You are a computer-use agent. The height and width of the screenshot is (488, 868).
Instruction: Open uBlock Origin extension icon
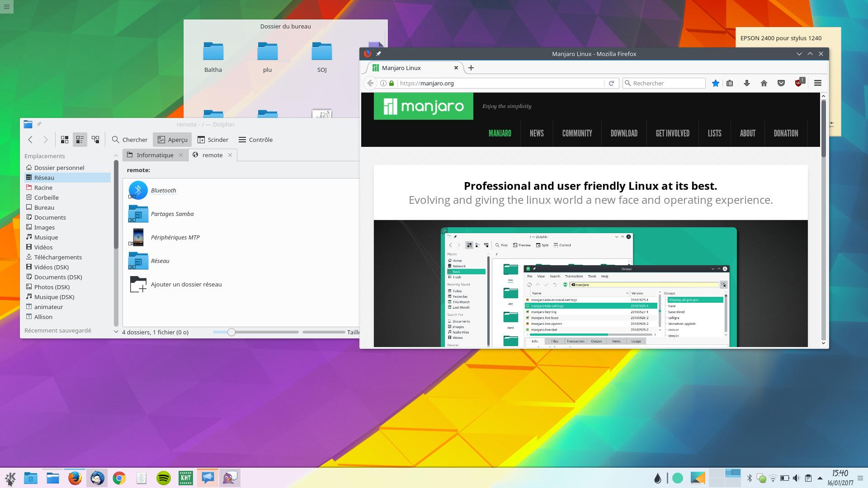pyautogui.click(x=799, y=83)
